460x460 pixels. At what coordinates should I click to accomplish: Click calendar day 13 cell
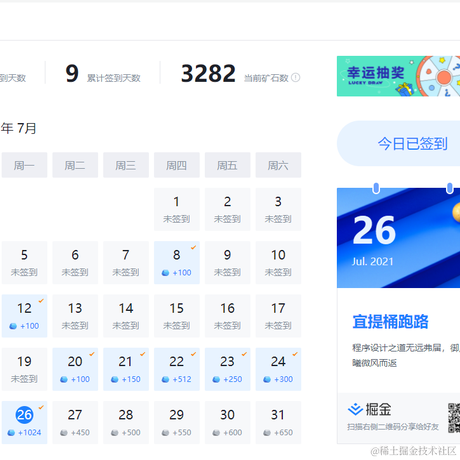point(75,316)
